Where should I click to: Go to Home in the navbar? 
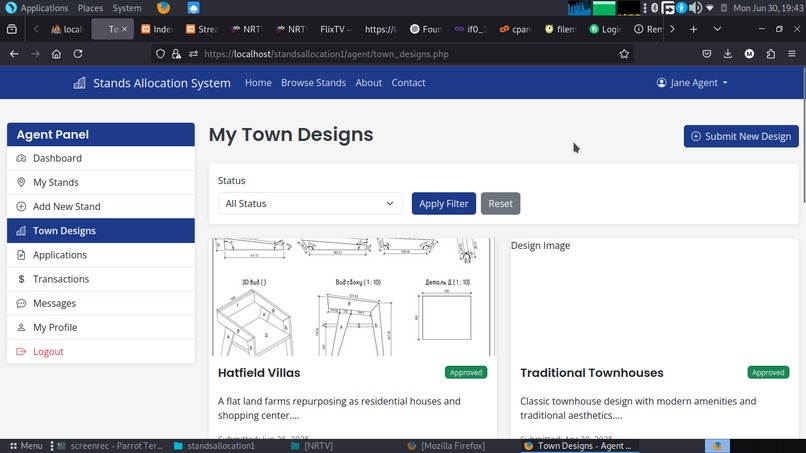[258, 83]
